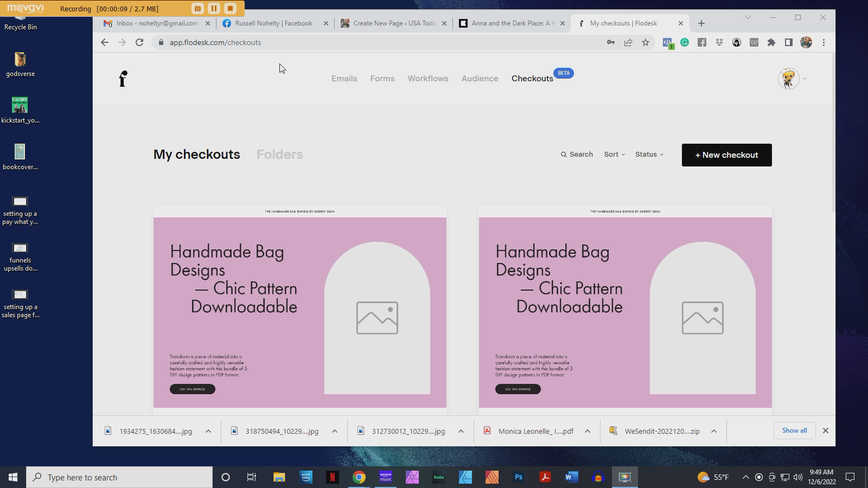Image resolution: width=868 pixels, height=488 pixels.
Task: Click the Dropbox extension icon
Action: pos(719,42)
